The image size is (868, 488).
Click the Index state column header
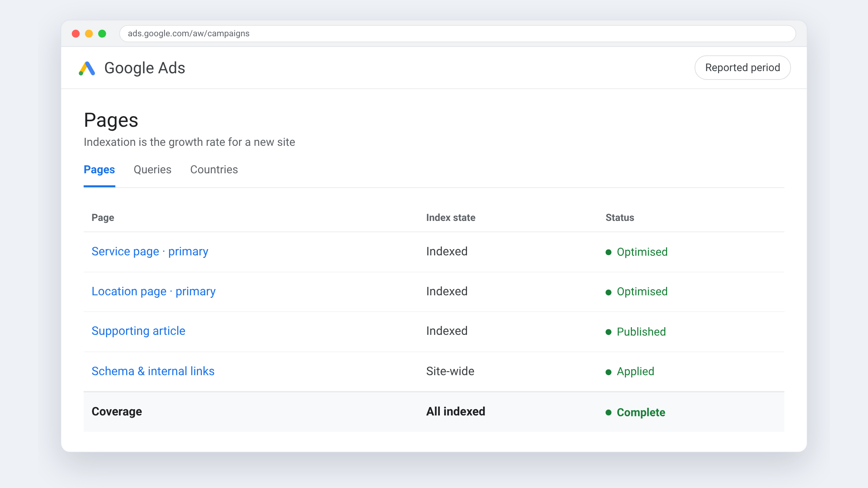pyautogui.click(x=451, y=218)
